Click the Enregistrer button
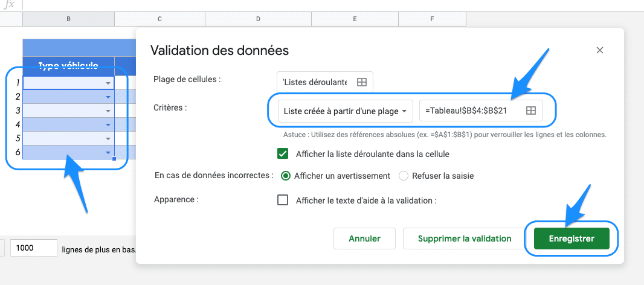 point(571,239)
